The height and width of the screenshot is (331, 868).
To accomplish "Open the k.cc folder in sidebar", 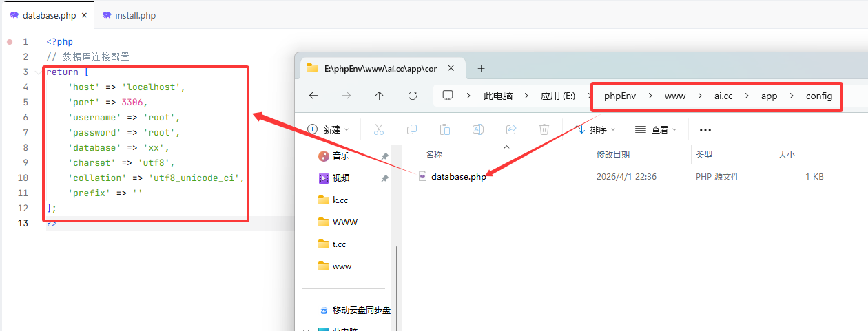I will (x=340, y=200).
